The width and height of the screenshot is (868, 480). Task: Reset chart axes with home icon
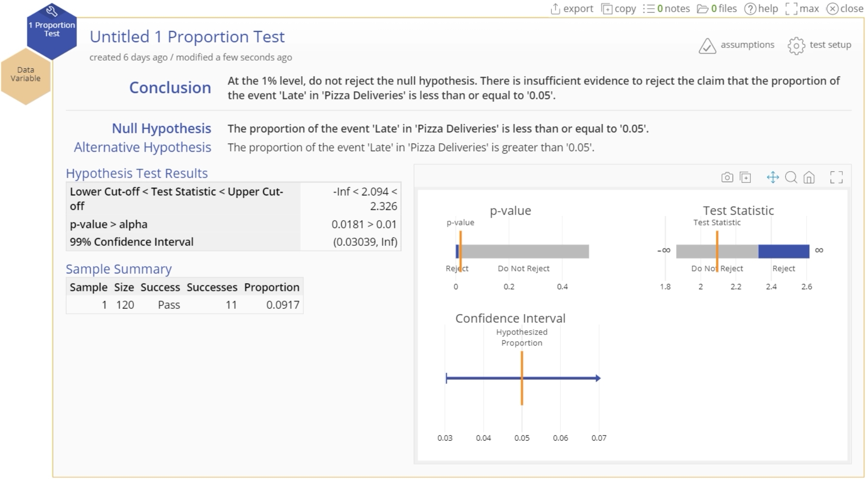(809, 177)
